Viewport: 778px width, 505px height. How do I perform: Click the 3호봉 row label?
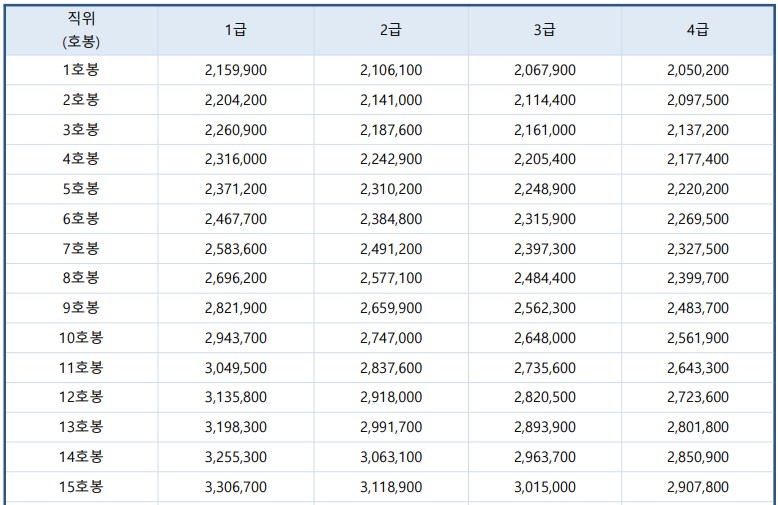pos(81,129)
